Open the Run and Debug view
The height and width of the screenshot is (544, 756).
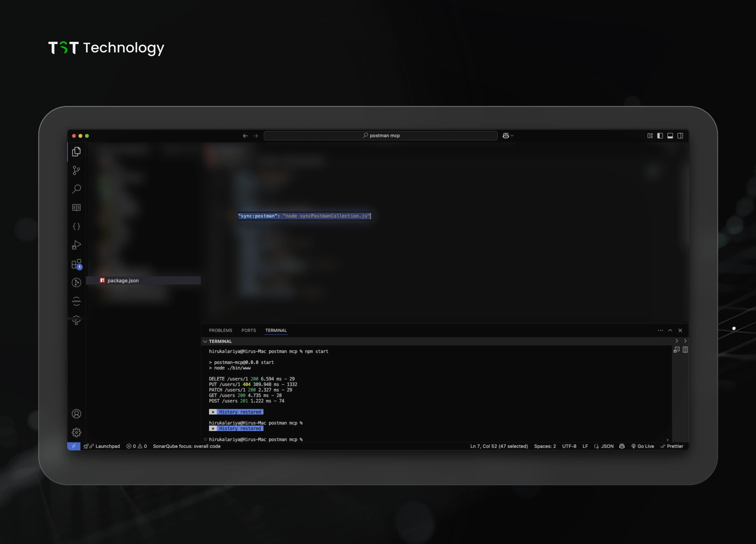76,245
